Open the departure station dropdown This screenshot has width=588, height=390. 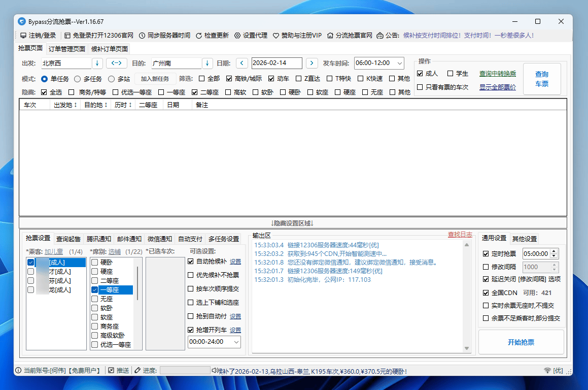(x=97, y=63)
